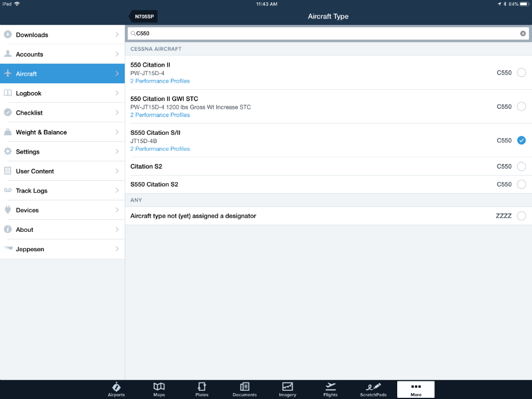
Task: Check the battery status icon
Action: (x=524, y=4)
